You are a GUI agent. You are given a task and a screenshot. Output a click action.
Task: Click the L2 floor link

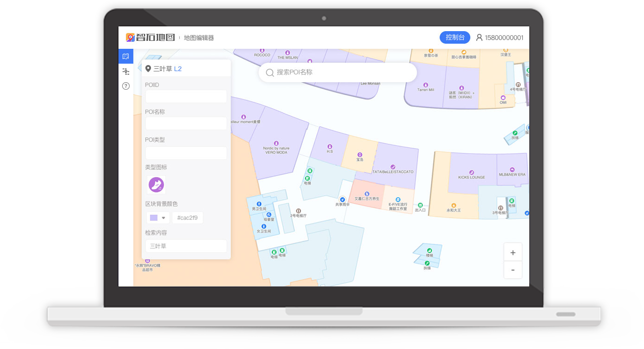(178, 69)
